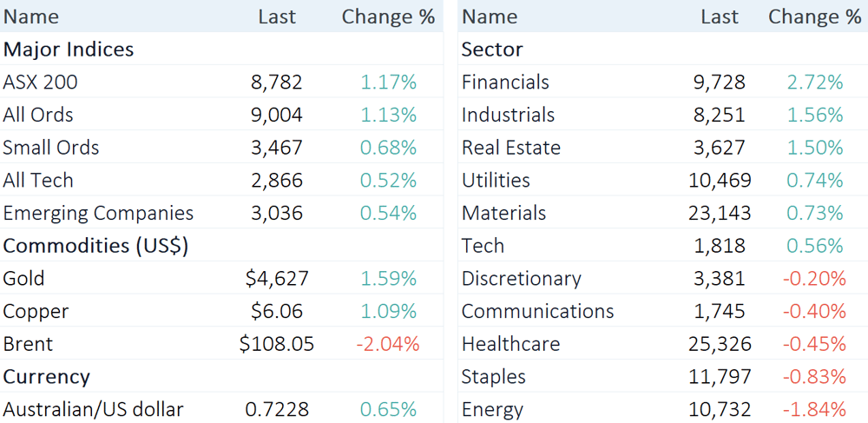Select the ASX 200 row name
Screen dimensions: 868x423
tap(41, 82)
